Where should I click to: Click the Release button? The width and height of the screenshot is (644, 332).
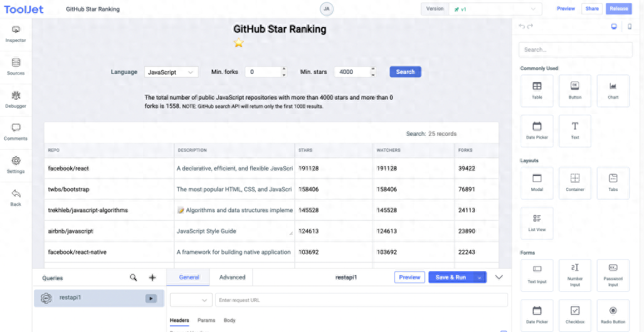point(618,9)
